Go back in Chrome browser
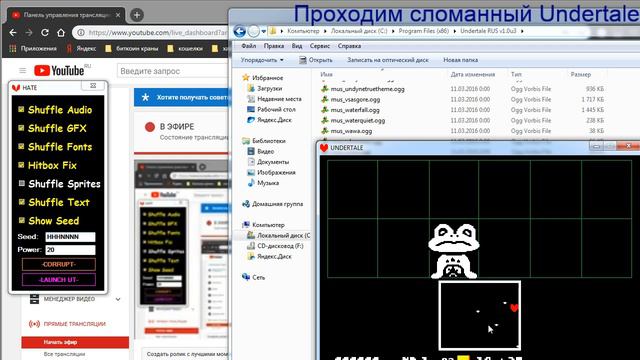Image resolution: width=640 pixels, height=360 pixels. (x=13, y=32)
